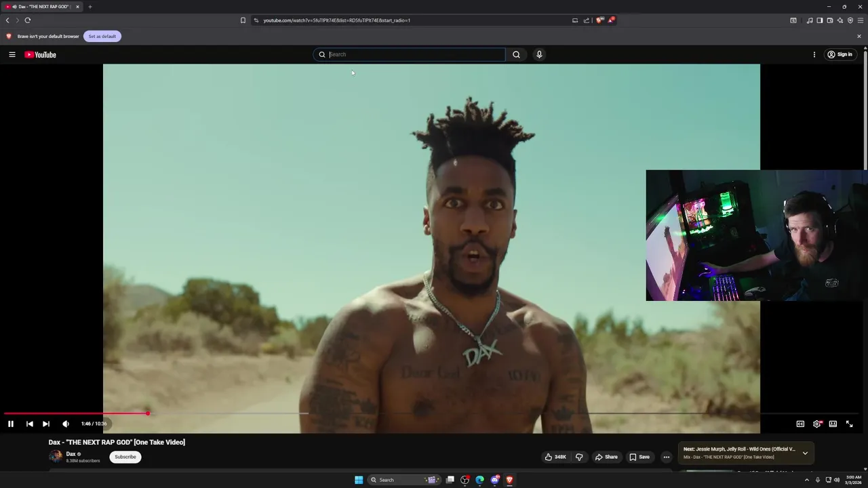Open OBS Studio from taskbar
Viewport: 868px width, 488px height.
465,480
